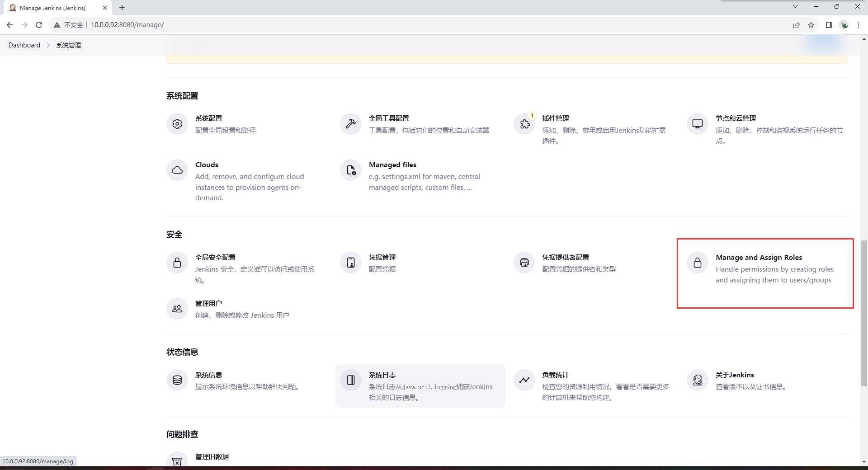868x470 pixels.
Task: Click the Manage and Assign Roles lock icon
Action: pyautogui.click(x=698, y=263)
